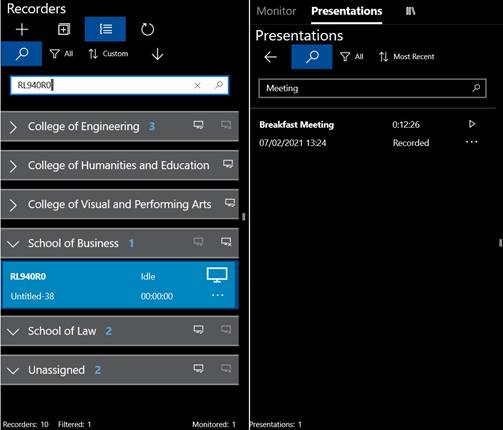Open the Custom sort option
This screenshot has width=503, height=430.
[x=108, y=54]
